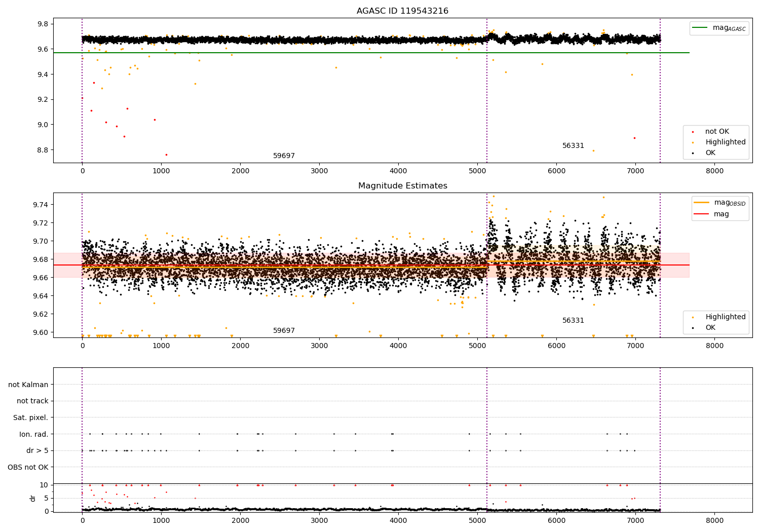The image size is (760, 532).
Task: Click the title "AGASC ID 119543216"
Action: click(x=402, y=11)
